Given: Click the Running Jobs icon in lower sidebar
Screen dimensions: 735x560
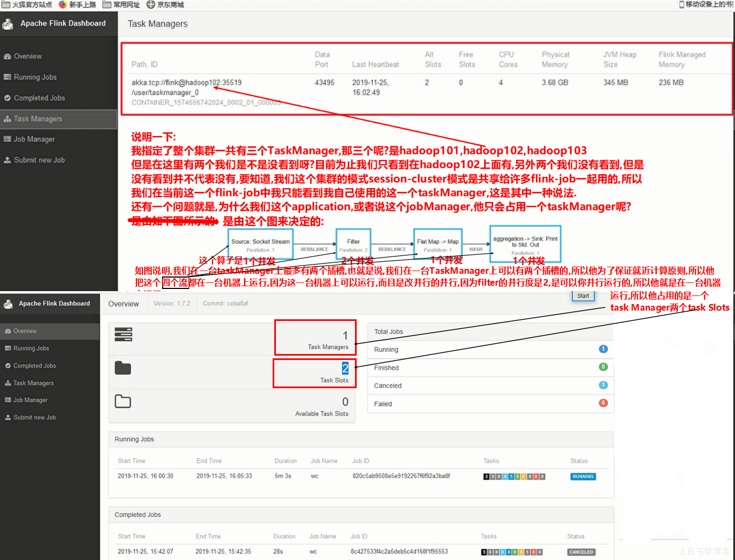Looking at the screenshot, I should [x=8, y=349].
